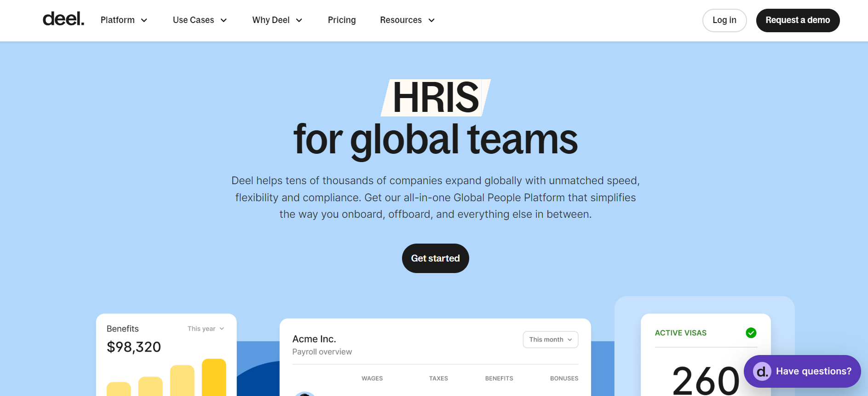Viewport: 868px width, 396px height.
Task: Click the BENEFITS column header
Action: (x=499, y=379)
